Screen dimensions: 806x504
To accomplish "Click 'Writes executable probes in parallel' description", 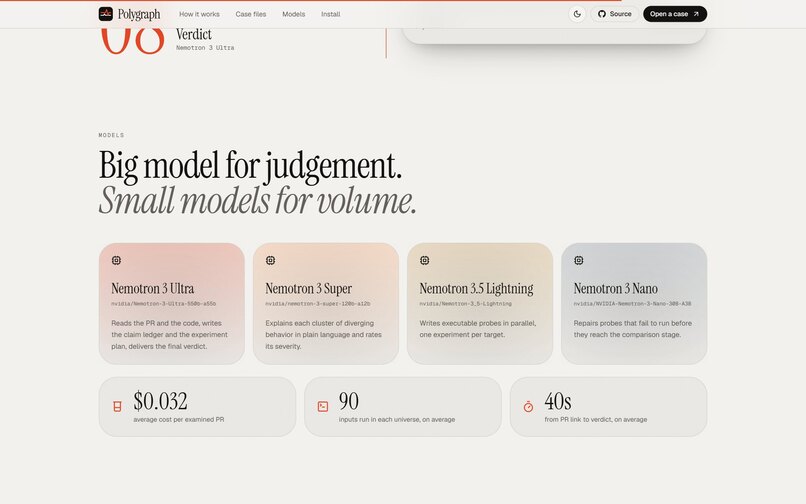I will click(478, 329).
